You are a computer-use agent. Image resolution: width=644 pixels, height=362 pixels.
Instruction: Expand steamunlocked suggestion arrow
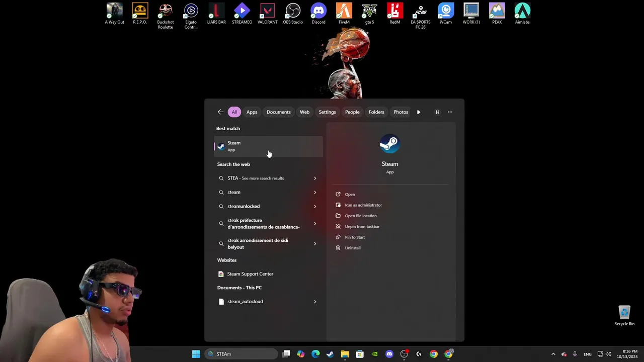pos(315,207)
